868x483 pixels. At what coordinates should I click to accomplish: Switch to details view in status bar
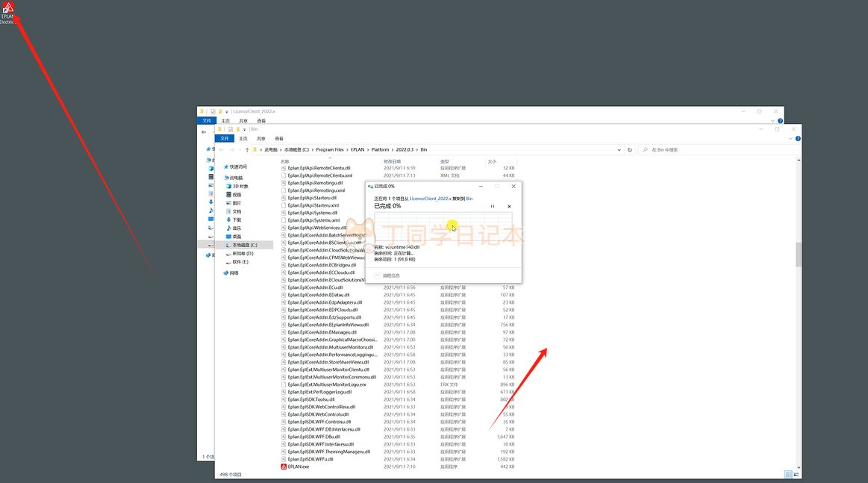click(x=788, y=474)
